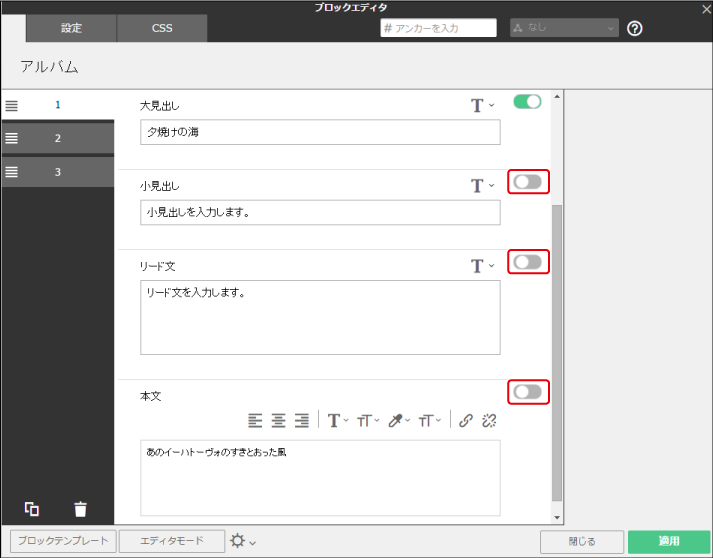Select the blank first tab left of 設定
713x558 pixels.
click(14, 28)
